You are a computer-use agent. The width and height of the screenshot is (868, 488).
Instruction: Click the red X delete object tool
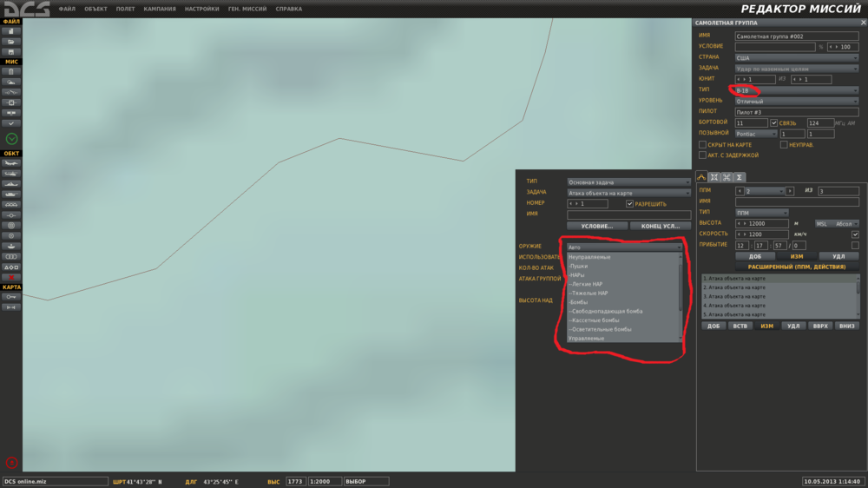click(x=11, y=278)
